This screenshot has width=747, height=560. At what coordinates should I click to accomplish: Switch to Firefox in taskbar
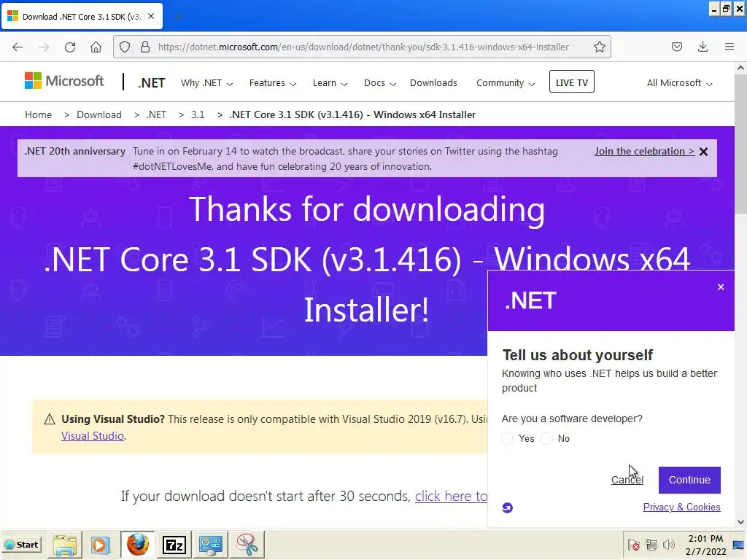[x=137, y=544]
